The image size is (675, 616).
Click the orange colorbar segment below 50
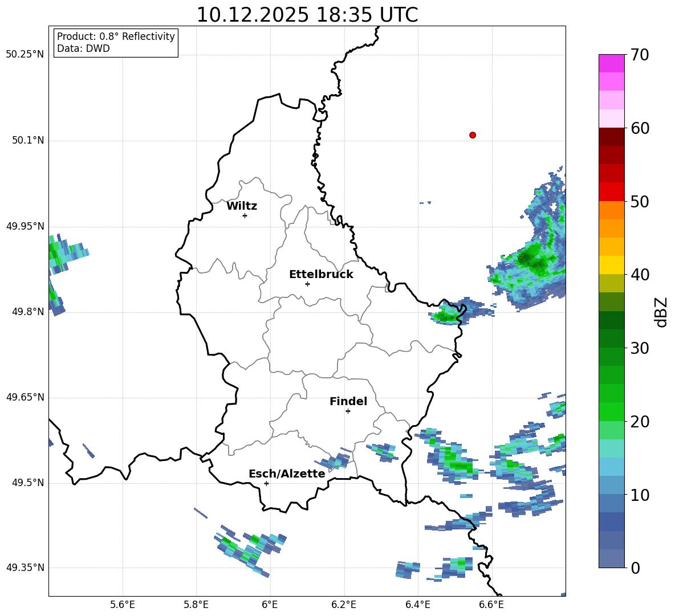(x=611, y=210)
